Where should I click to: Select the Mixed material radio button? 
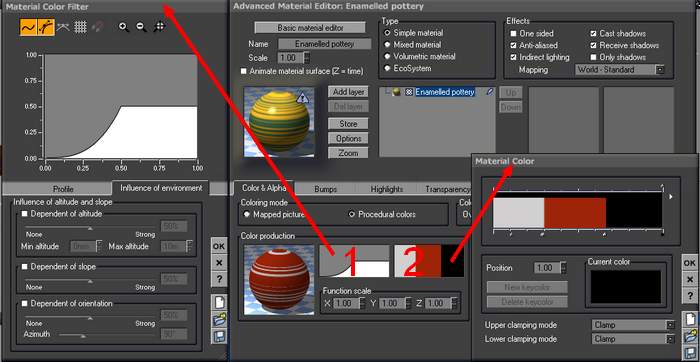coord(387,45)
